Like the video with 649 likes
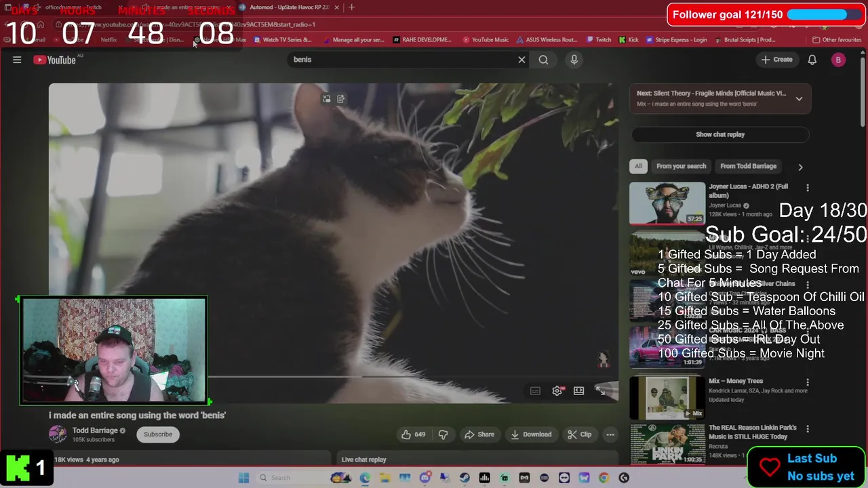The height and width of the screenshot is (488, 868). click(414, 434)
